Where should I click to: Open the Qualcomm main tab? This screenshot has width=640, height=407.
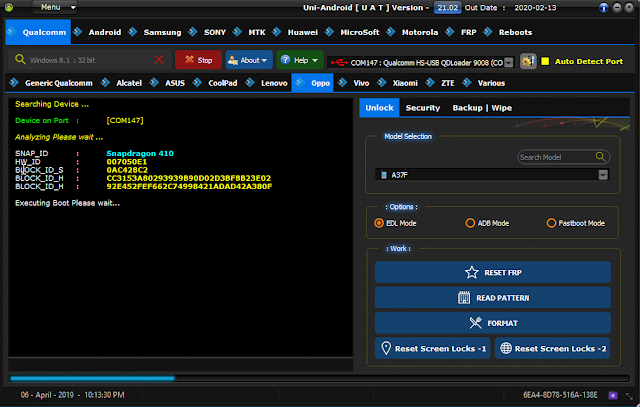(38, 32)
